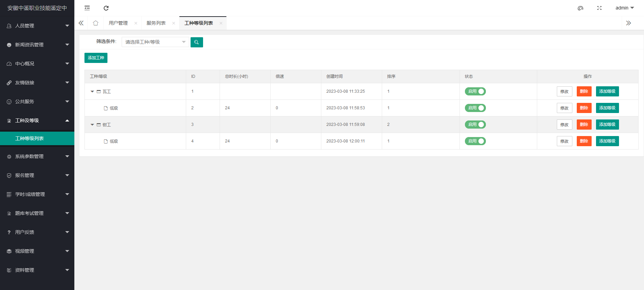
Task: Open the 请选择工种/等级 dropdown
Action: (155, 42)
